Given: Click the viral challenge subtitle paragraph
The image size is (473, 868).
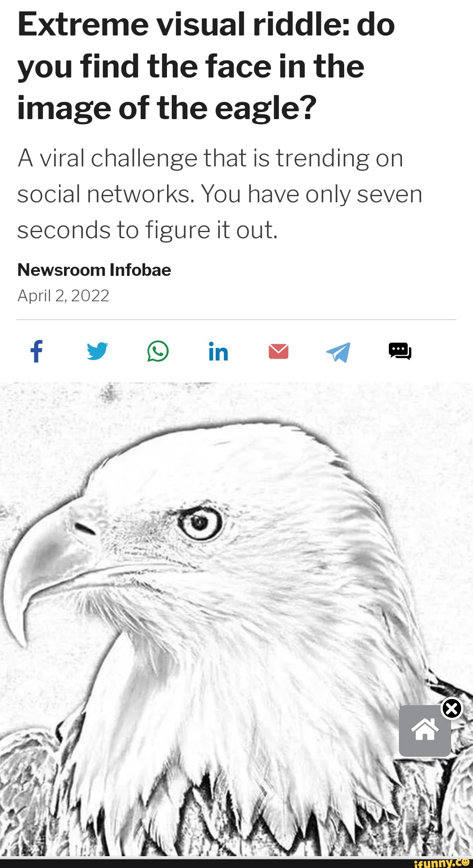Looking at the screenshot, I should click(x=220, y=194).
